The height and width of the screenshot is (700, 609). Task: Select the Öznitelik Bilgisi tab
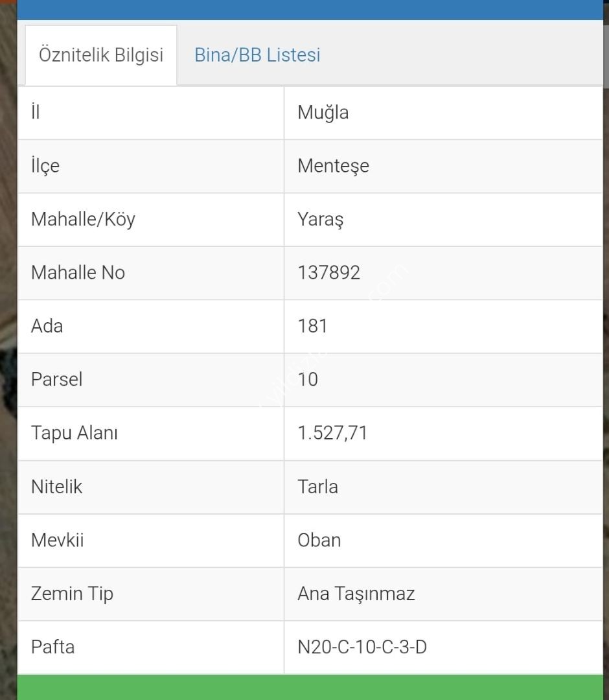[x=101, y=55]
